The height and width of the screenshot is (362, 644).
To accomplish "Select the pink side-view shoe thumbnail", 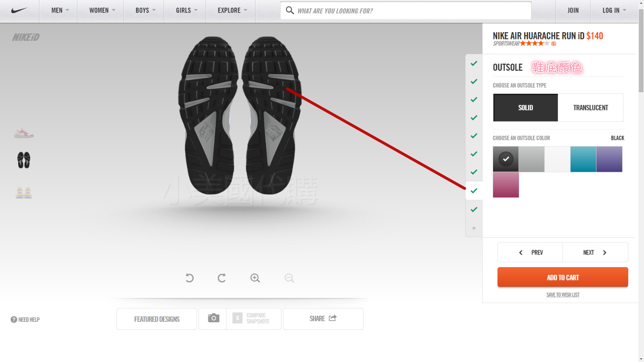I will tap(24, 133).
